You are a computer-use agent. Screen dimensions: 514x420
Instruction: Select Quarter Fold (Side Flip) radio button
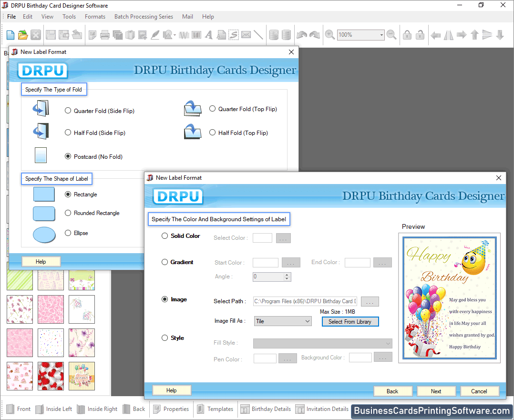(x=68, y=111)
